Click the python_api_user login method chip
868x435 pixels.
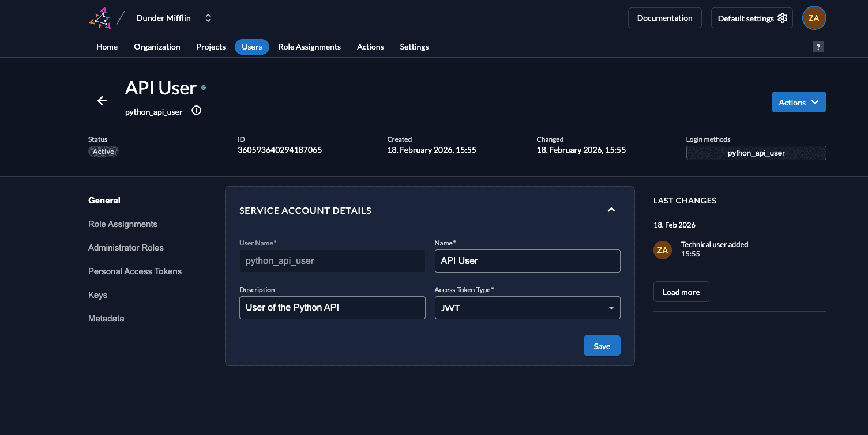756,153
